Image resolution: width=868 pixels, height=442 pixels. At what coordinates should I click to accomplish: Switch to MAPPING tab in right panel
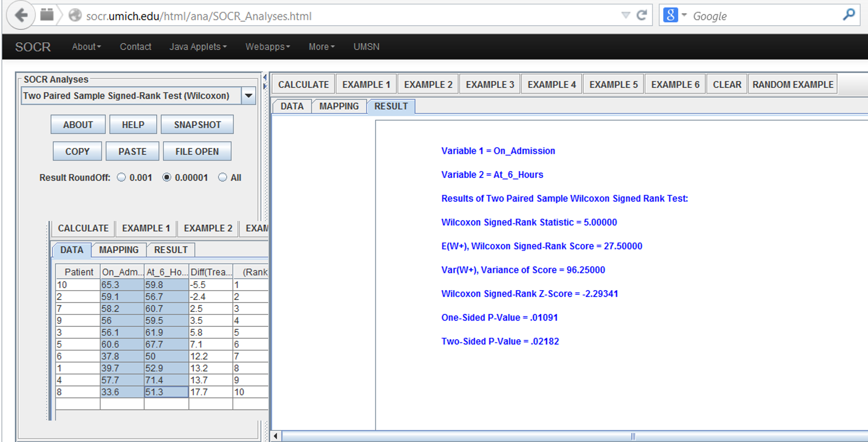point(339,106)
